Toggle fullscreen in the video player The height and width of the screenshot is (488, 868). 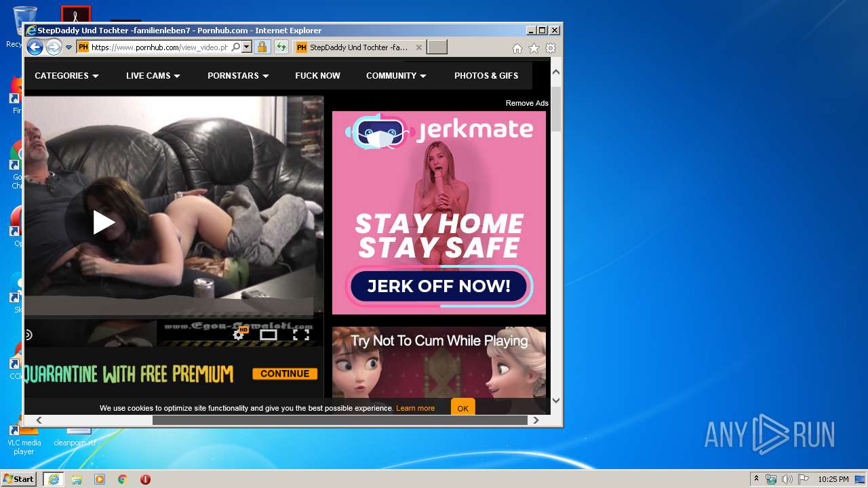pyautogui.click(x=301, y=334)
